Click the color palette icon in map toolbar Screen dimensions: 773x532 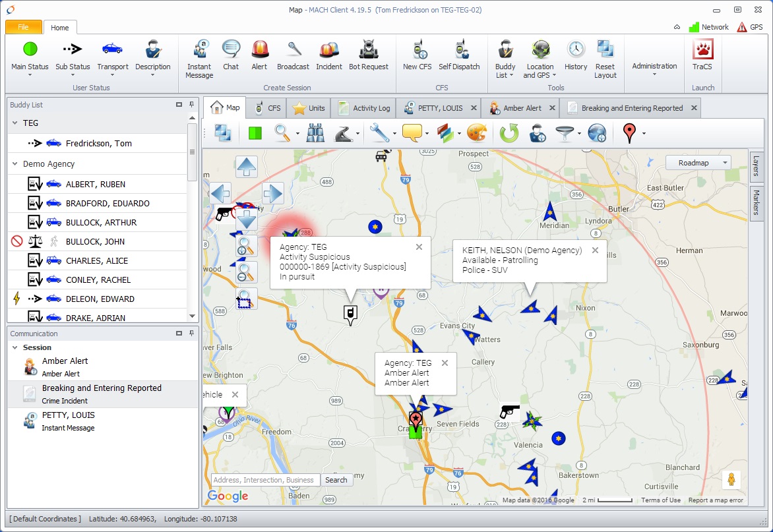coord(477,133)
